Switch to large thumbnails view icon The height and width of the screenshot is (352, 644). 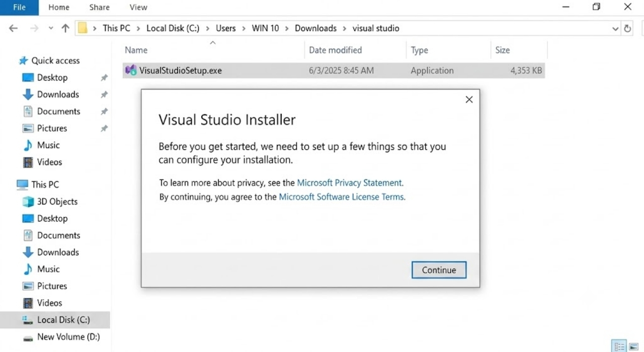click(633, 346)
